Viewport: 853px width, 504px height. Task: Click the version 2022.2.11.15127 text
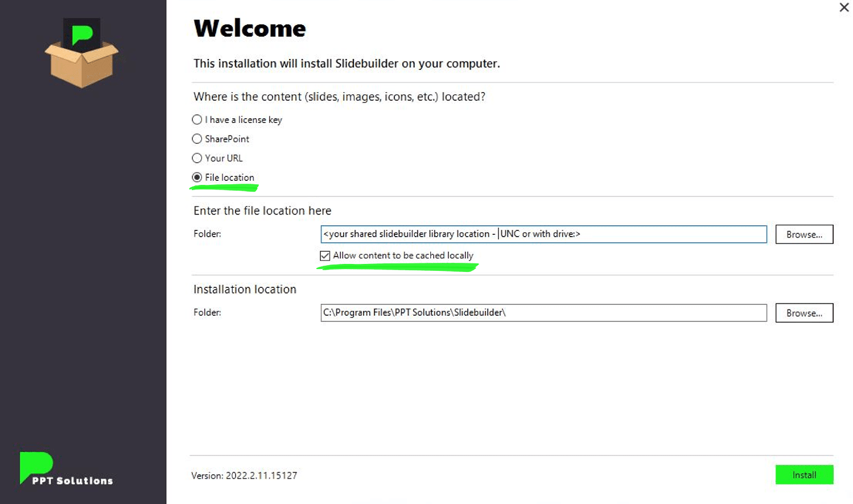pyautogui.click(x=244, y=476)
